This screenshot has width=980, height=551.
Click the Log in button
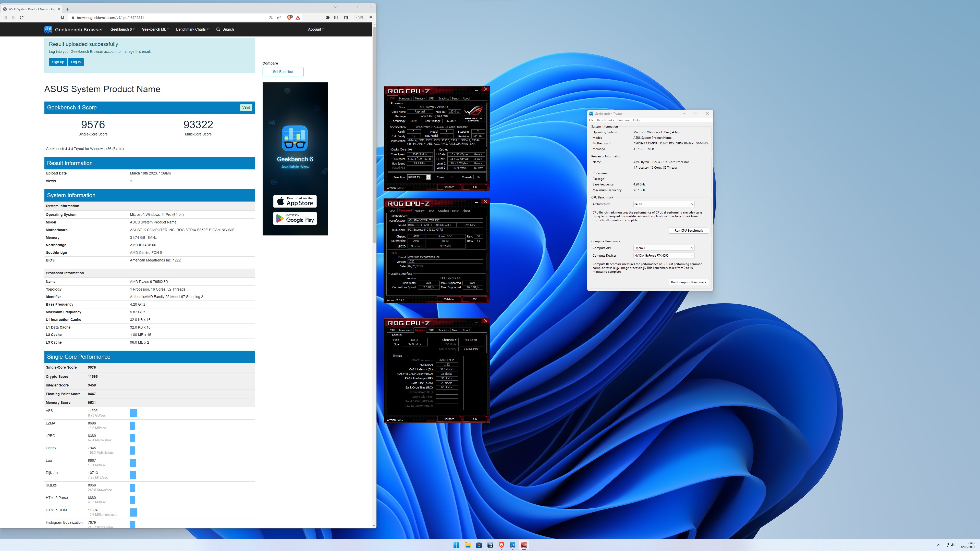point(76,62)
